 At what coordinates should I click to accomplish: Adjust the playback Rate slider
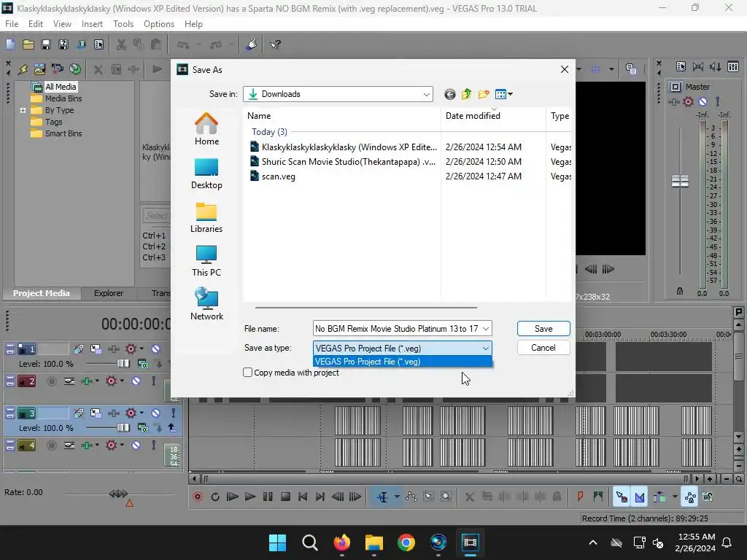(x=118, y=494)
